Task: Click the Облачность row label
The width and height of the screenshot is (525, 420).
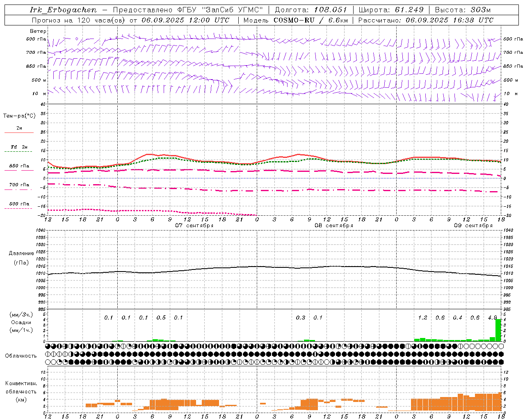Action: [x=21, y=356]
